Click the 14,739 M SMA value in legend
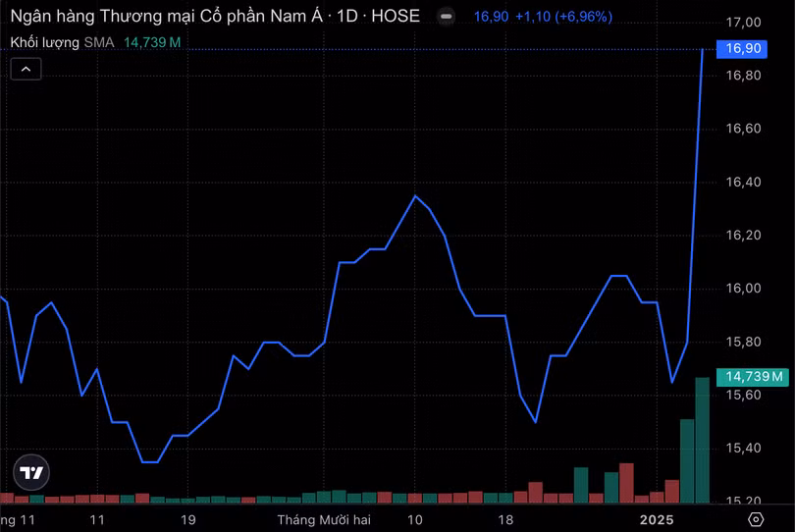 [x=152, y=41]
